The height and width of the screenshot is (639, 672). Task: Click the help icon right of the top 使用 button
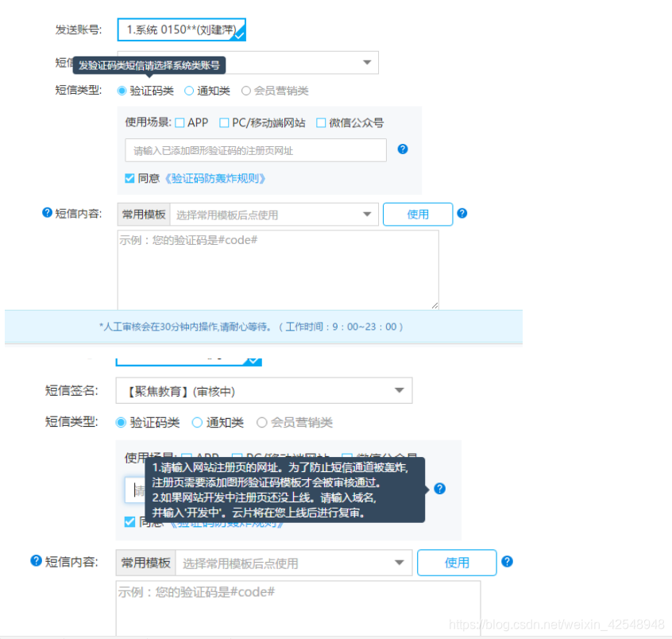point(462,214)
